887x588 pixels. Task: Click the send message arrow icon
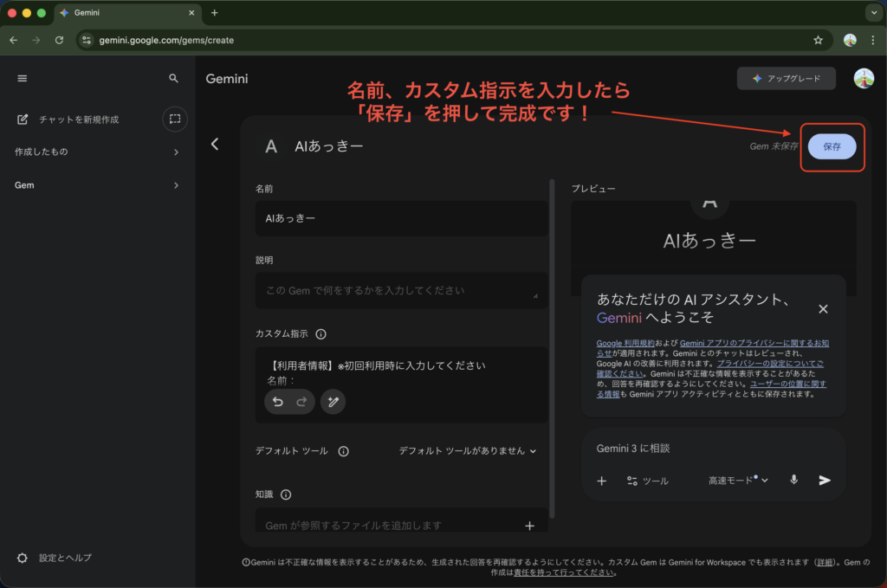825,480
